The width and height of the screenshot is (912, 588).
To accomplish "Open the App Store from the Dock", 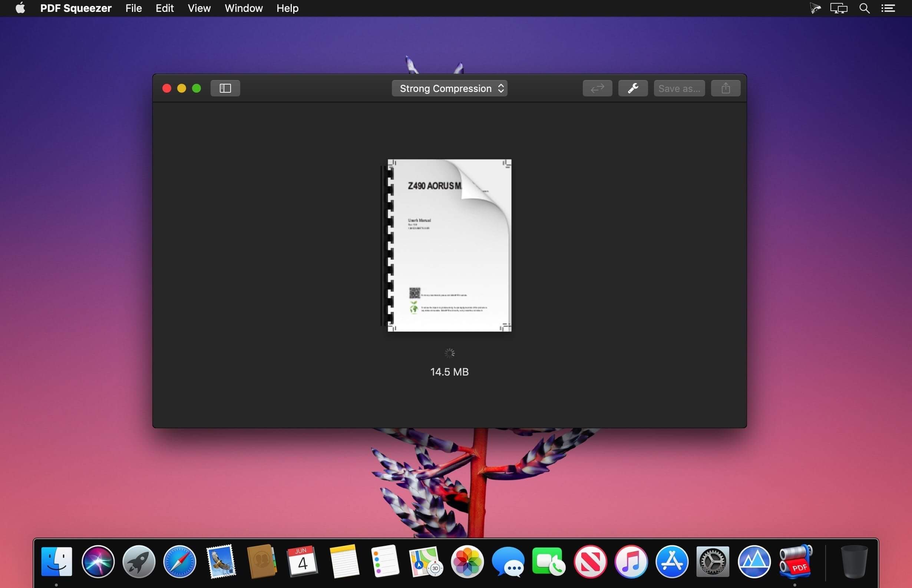I will click(672, 562).
